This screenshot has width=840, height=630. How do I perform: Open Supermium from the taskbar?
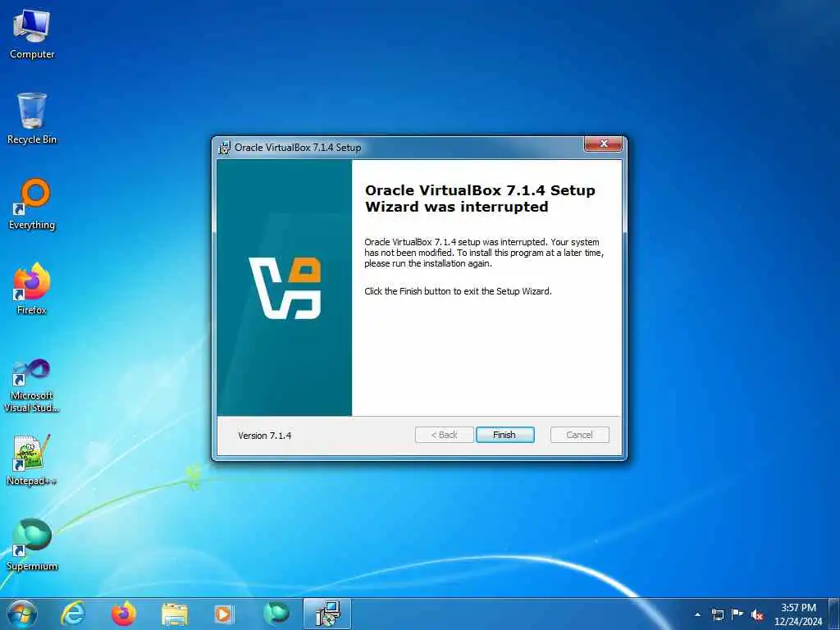(x=276, y=614)
